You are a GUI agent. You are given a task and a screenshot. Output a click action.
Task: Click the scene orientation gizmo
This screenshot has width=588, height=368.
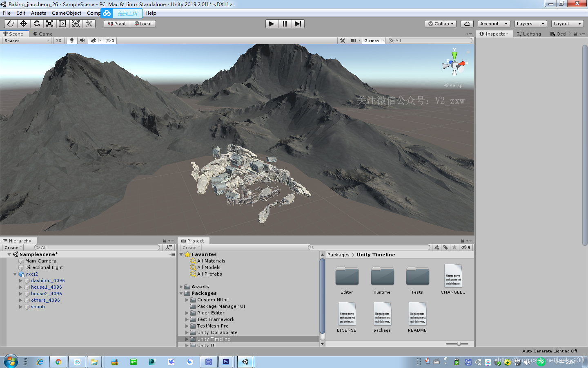point(454,64)
